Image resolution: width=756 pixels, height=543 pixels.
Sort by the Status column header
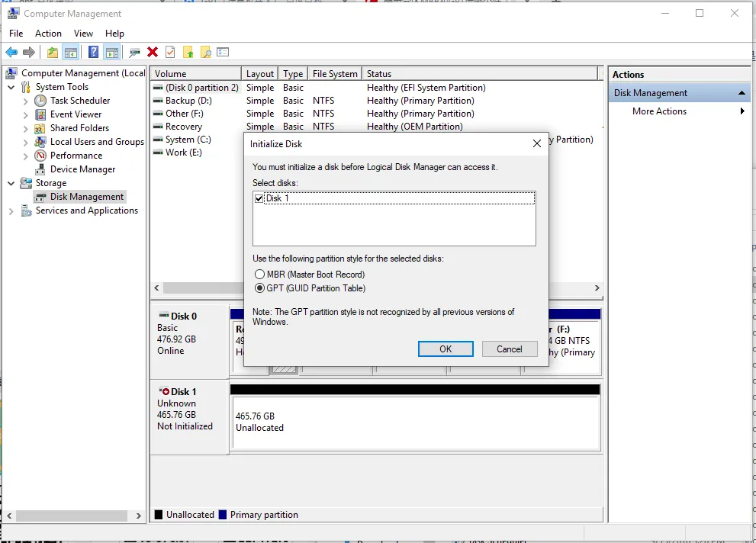click(x=480, y=74)
